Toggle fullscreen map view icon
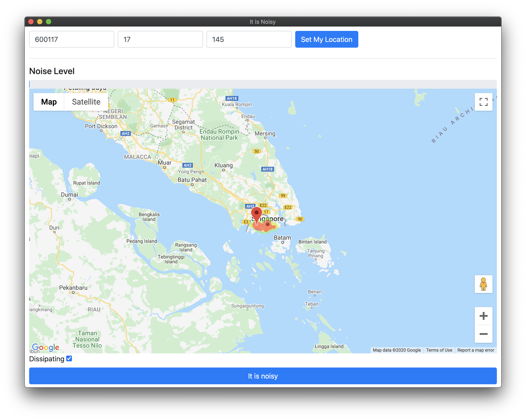526x420 pixels. pyautogui.click(x=483, y=102)
